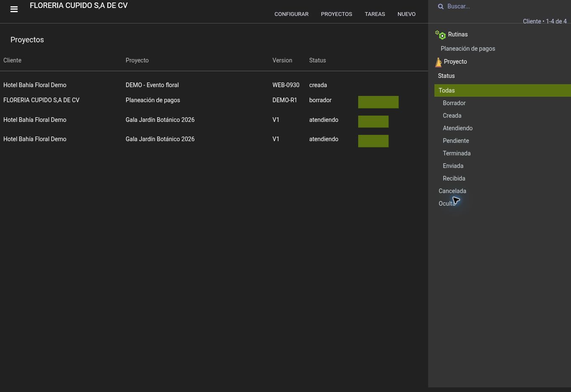Filter projects by Atendiendo status
The image size is (571, 392).
[457, 128]
